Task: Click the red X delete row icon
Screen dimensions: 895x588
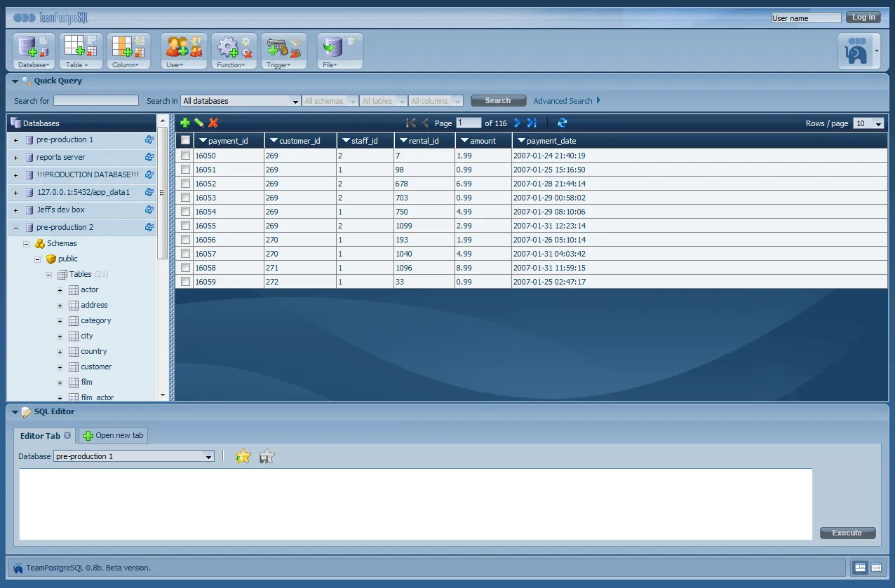Action: pos(213,123)
